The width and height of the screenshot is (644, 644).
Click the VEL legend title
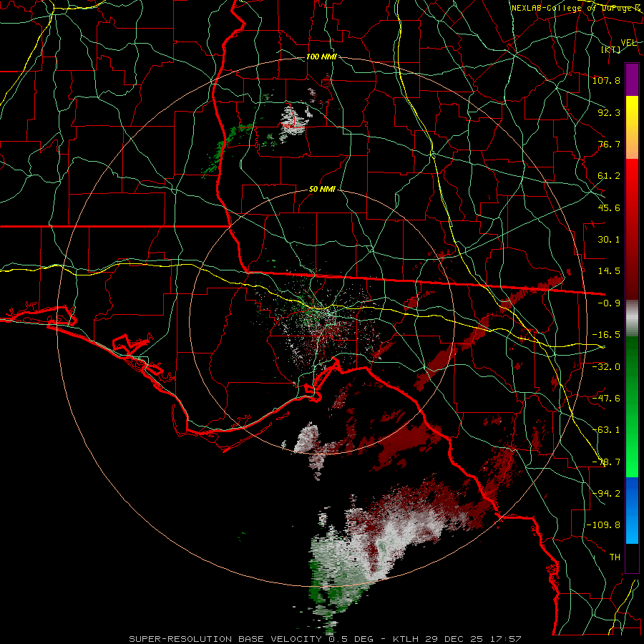tap(629, 43)
